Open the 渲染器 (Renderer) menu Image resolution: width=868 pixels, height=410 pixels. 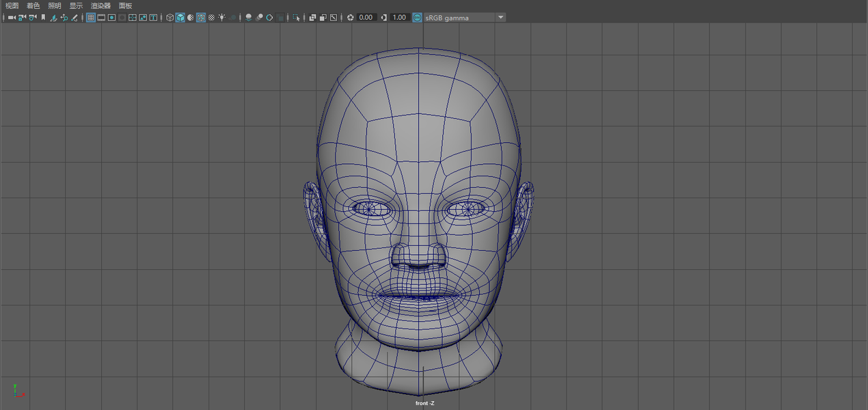coord(100,5)
